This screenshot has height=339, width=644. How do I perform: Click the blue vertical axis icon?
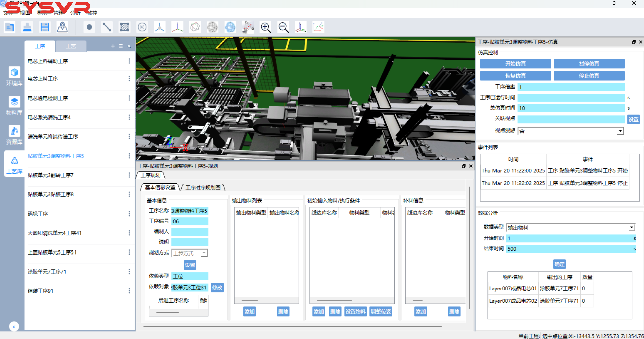pos(301,27)
